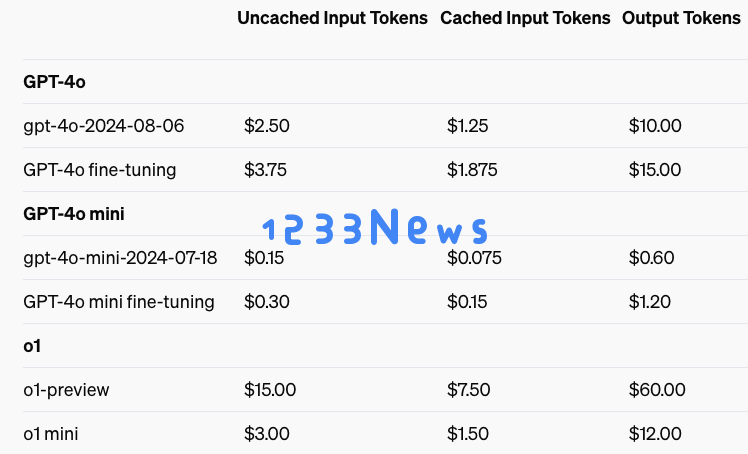Viewport: 748px width, 454px height.
Task: Click the $1.20 mini fine-tuning output price
Action: tap(650, 302)
